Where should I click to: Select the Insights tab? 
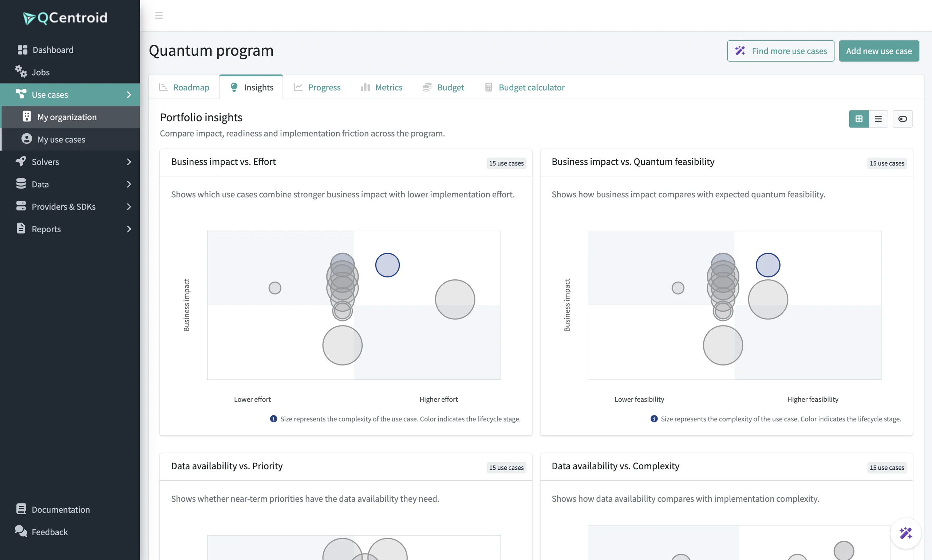click(251, 87)
